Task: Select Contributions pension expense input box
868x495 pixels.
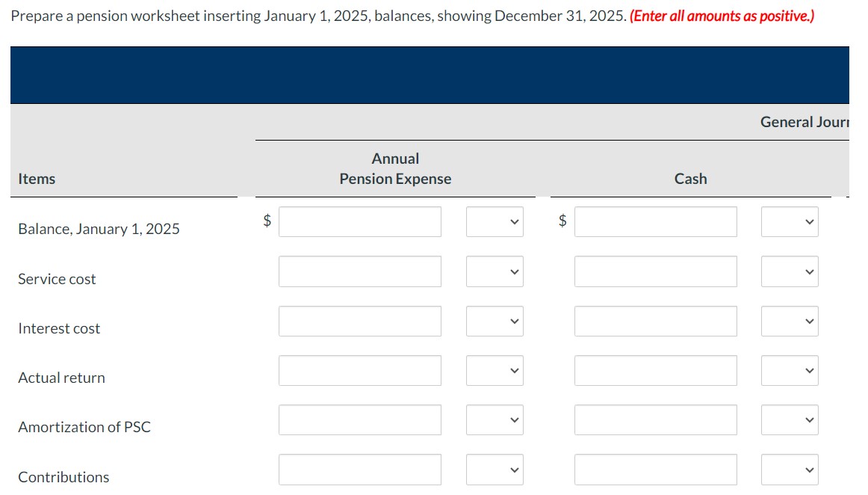Action: point(359,470)
